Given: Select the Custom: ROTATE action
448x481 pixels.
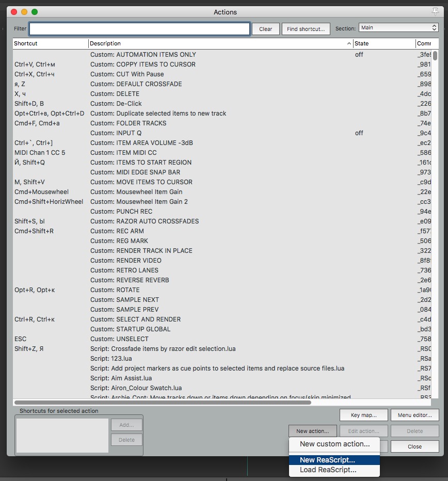Looking at the screenshot, I should pyautogui.click(x=222, y=290).
